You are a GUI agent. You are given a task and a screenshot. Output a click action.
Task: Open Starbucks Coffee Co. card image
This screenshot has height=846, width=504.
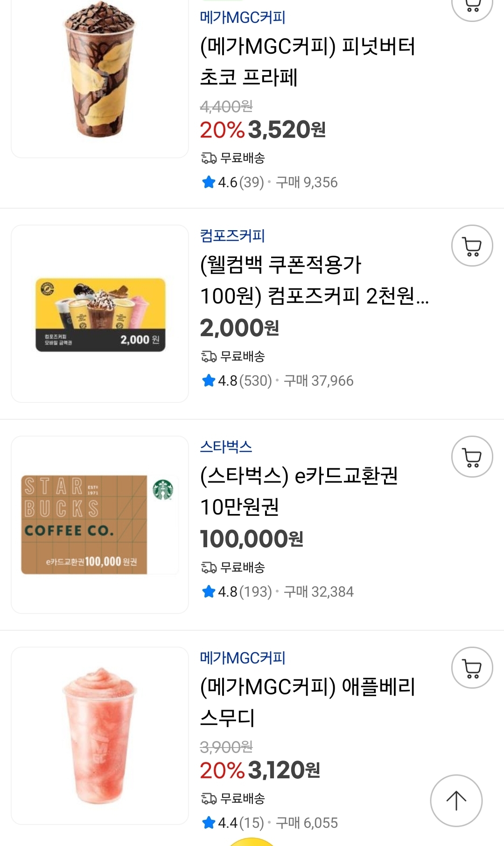100,525
